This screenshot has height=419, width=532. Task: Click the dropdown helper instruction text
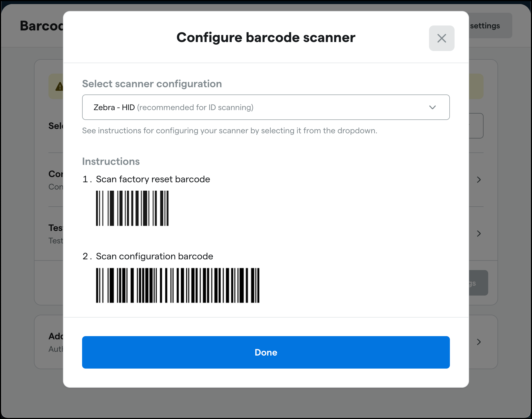229,131
